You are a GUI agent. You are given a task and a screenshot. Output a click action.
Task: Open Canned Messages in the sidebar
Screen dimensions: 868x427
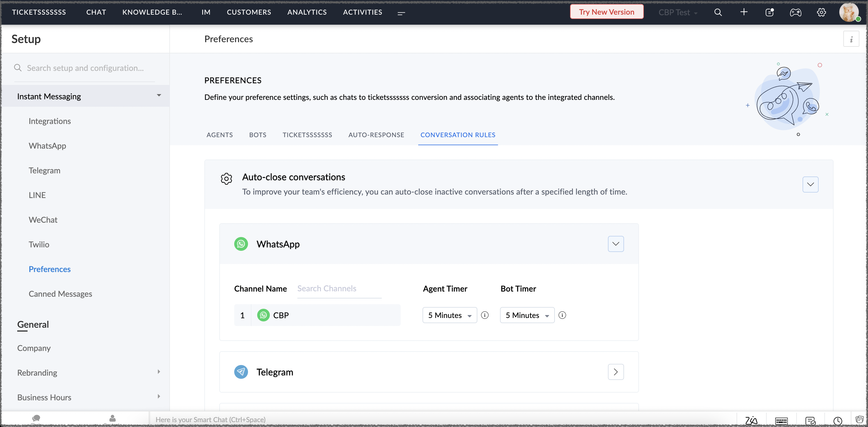[60, 294]
